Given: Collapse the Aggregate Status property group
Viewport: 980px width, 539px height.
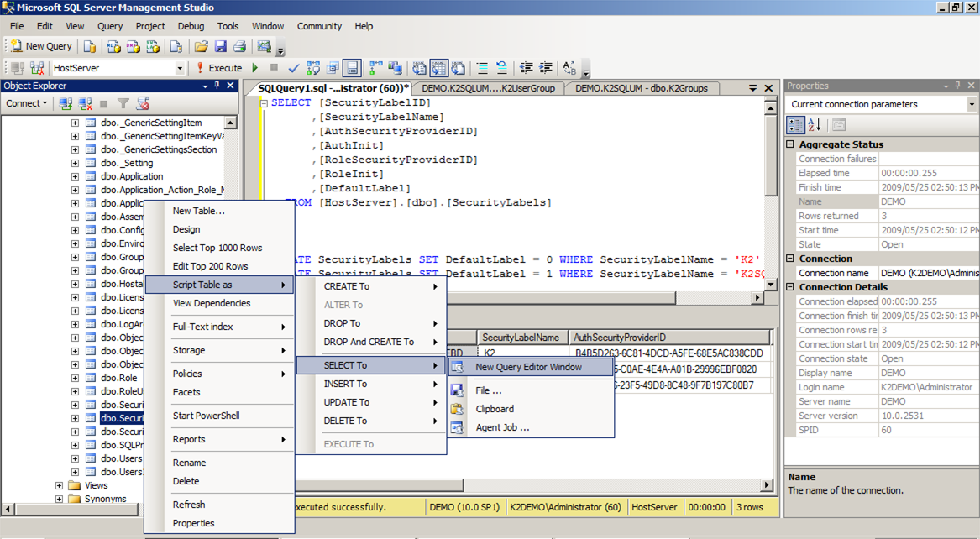Looking at the screenshot, I should pyautogui.click(x=790, y=144).
